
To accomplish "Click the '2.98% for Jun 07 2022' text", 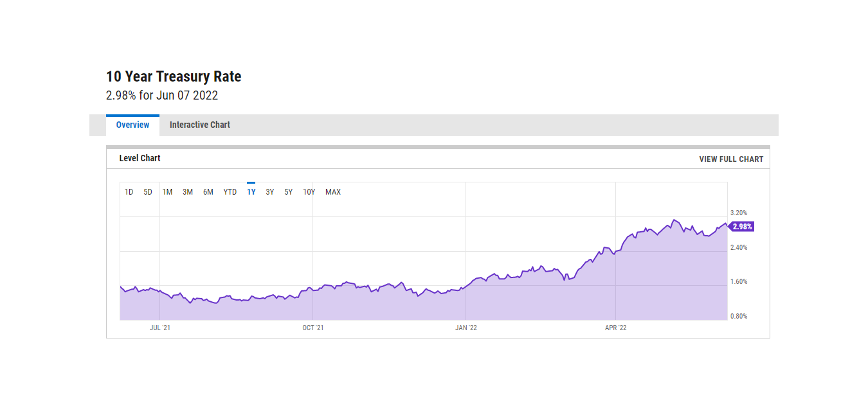I will pyautogui.click(x=162, y=96).
